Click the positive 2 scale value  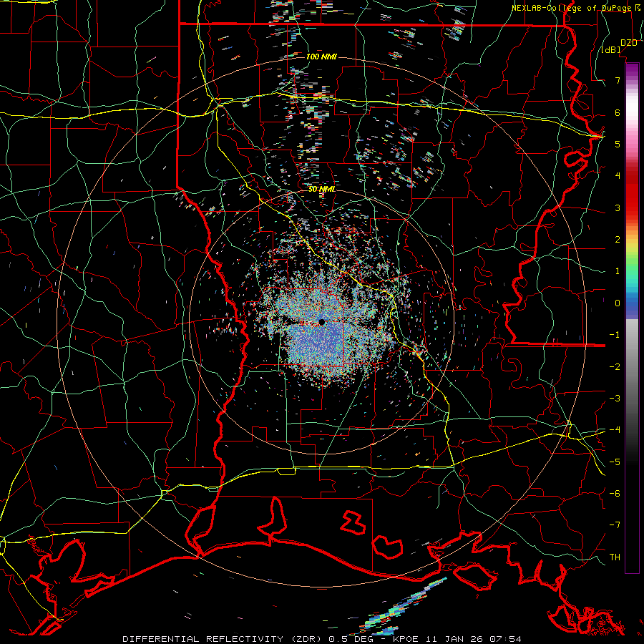[x=618, y=240]
